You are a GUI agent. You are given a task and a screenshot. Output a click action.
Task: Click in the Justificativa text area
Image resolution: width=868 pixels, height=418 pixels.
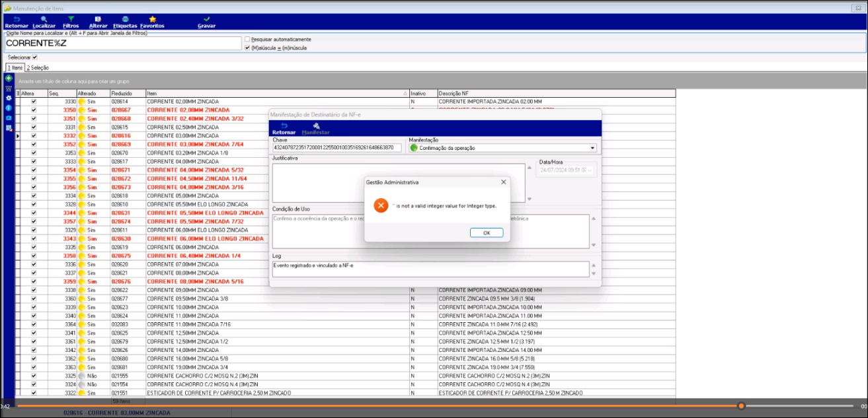click(399, 182)
